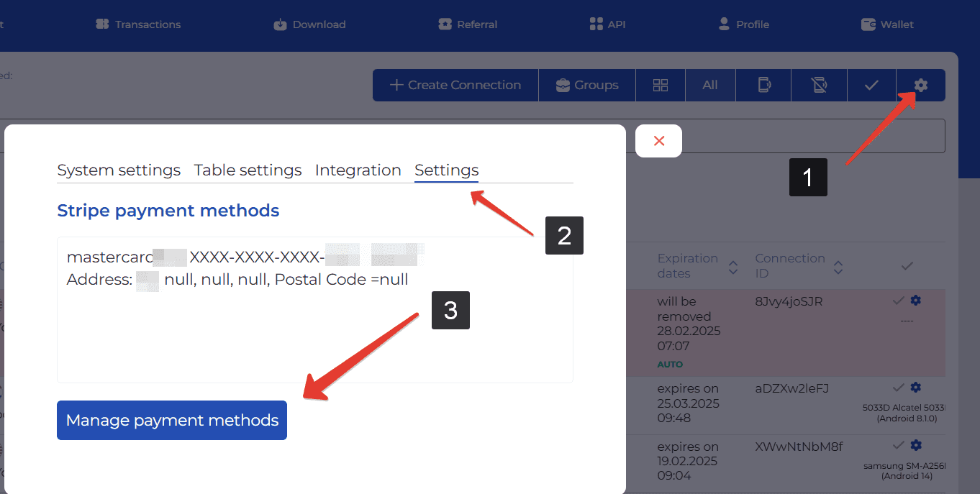Image resolution: width=980 pixels, height=494 pixels.
Task: Click the grid view icon in toolbar
Action: point(660,86)
